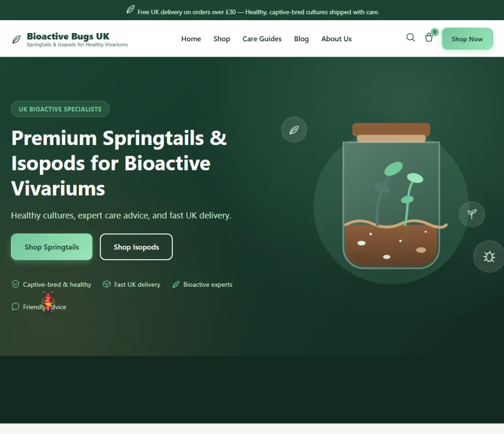504x434 pixels.
Task: Click the terrarium jar illustration
Action: click(391, 196)
